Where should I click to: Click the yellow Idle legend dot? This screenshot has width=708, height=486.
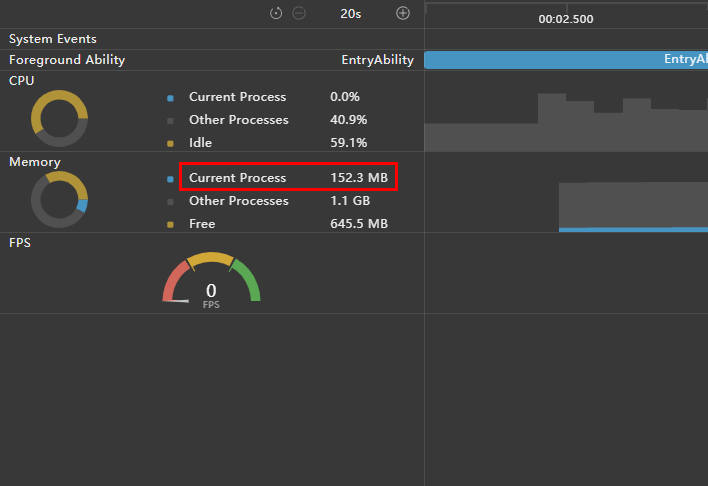tap(170, 144)
